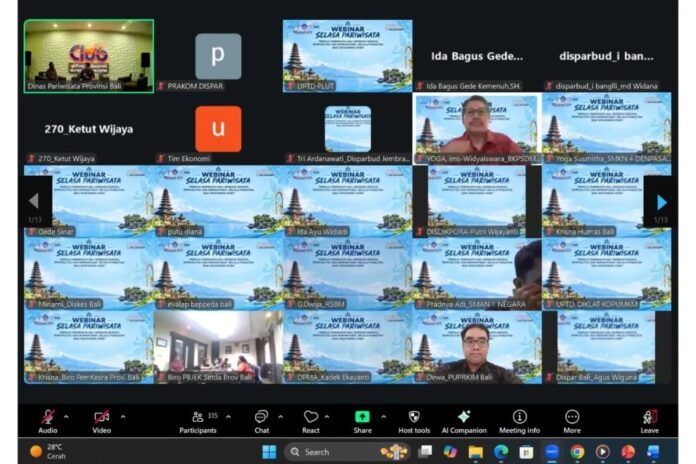Open the React heart menu
The width and height of the screenshot is (696, 464).
(311, 421)
